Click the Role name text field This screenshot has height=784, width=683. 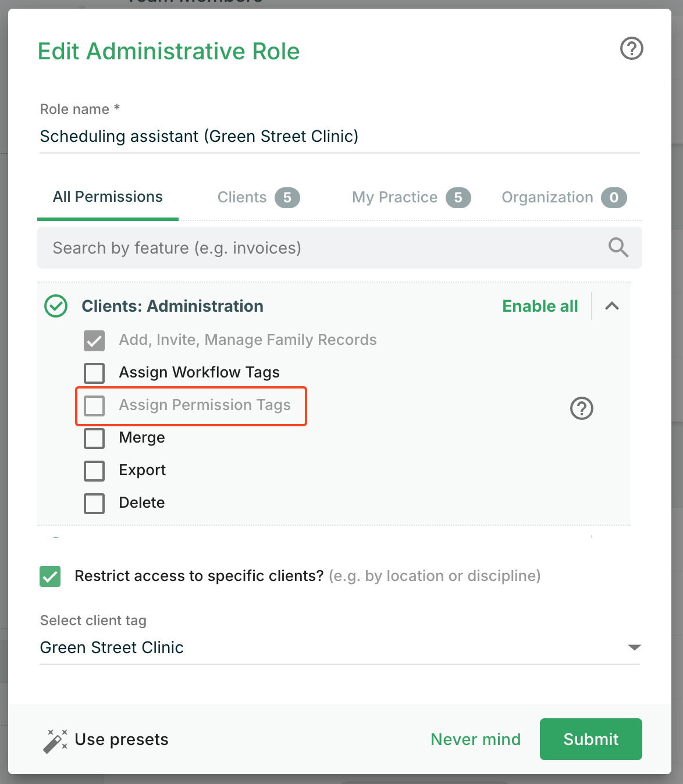pyautogui.click(x=340, y=137)
